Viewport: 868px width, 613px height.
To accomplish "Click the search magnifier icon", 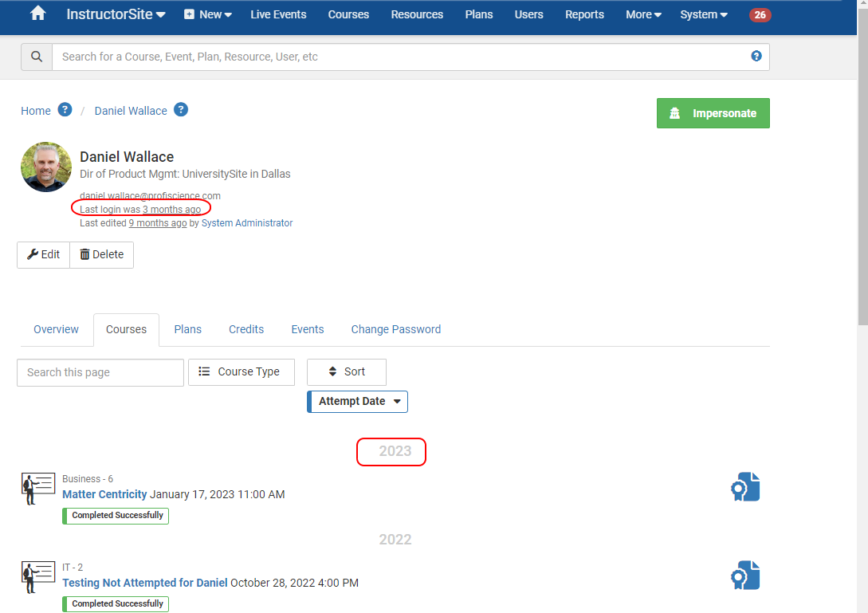I will coord(37,57).
